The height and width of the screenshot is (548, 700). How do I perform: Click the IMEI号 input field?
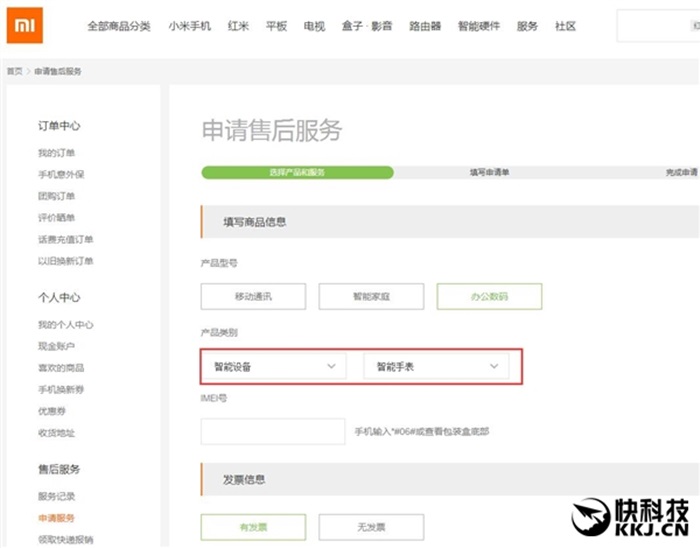click(273, 432)
